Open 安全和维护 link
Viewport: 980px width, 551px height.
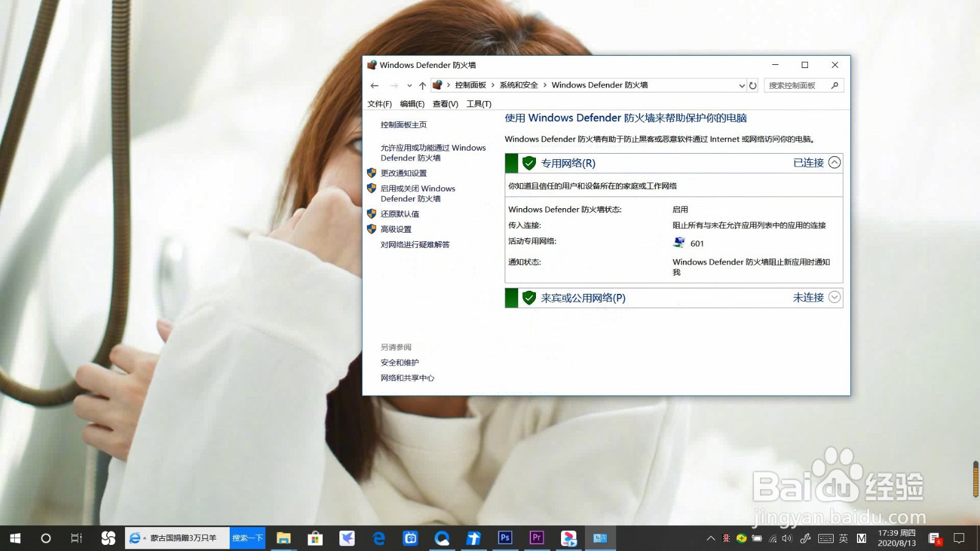tap(400, 363)
